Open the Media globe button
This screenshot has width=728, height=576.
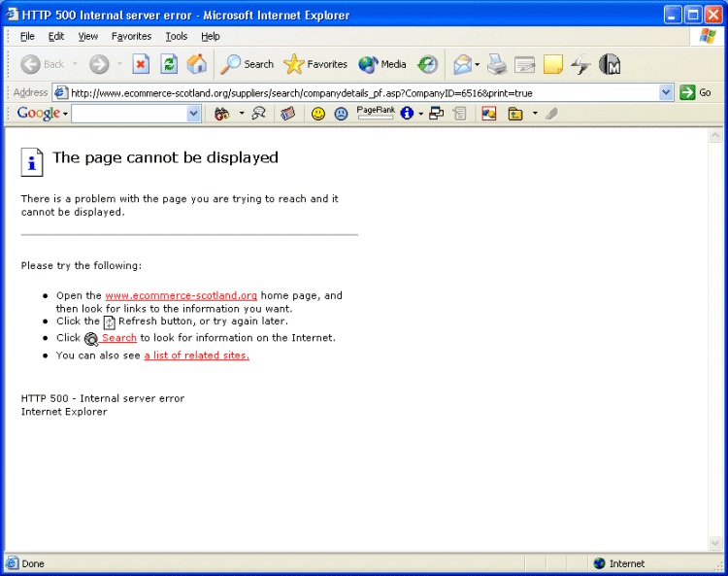pyautogui.click(x=382, y=64)
